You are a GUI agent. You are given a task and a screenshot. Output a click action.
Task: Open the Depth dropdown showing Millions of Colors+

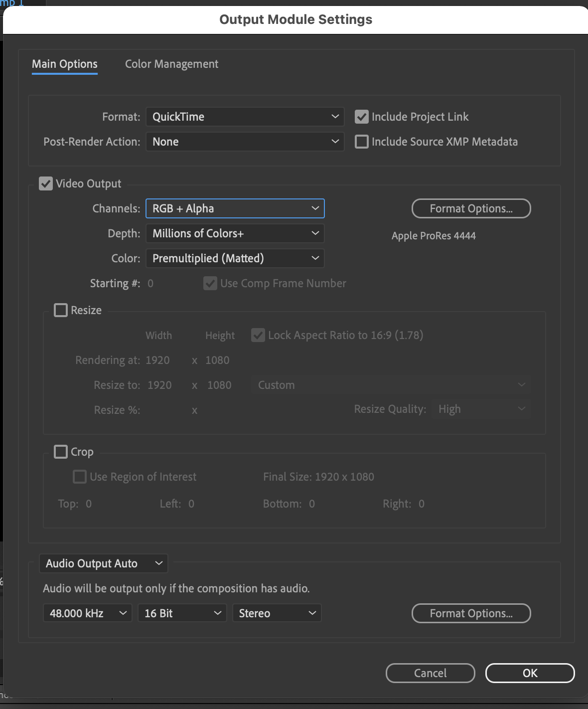coord(234,233)
